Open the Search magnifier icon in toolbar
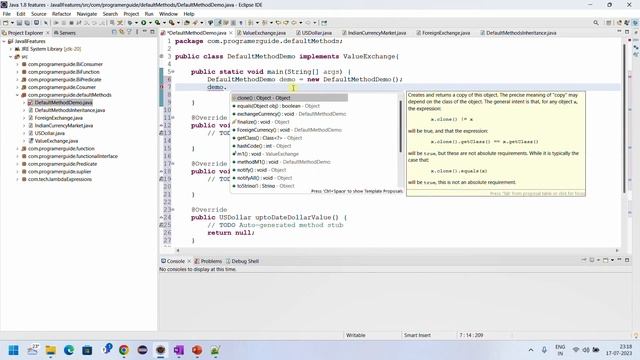640x360 pixels. pyautogui.click(x=596, y=23)
